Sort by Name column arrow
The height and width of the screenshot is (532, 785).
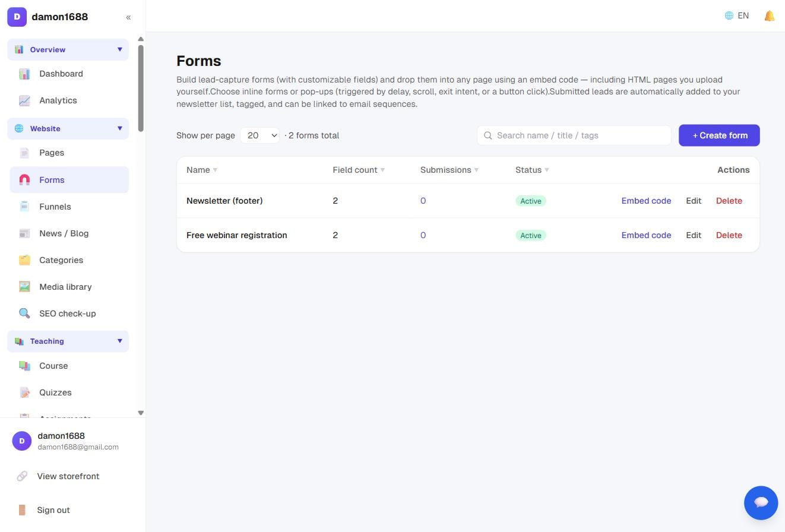215,170
